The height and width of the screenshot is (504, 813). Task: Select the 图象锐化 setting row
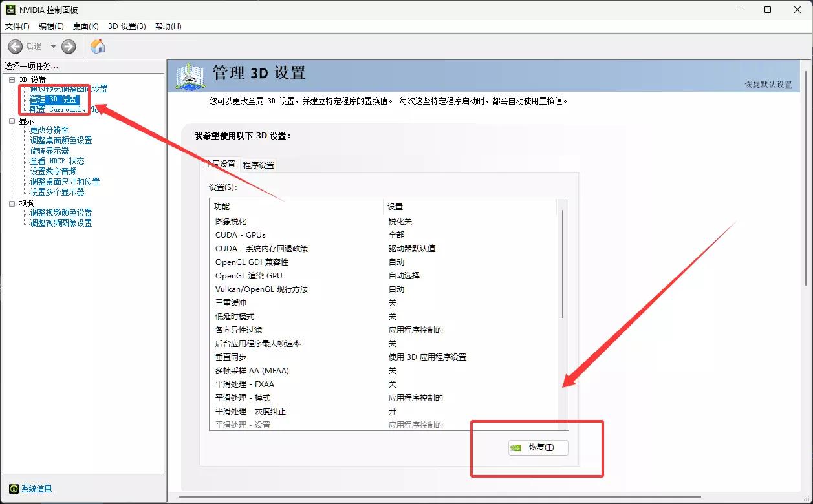(383, 222)
